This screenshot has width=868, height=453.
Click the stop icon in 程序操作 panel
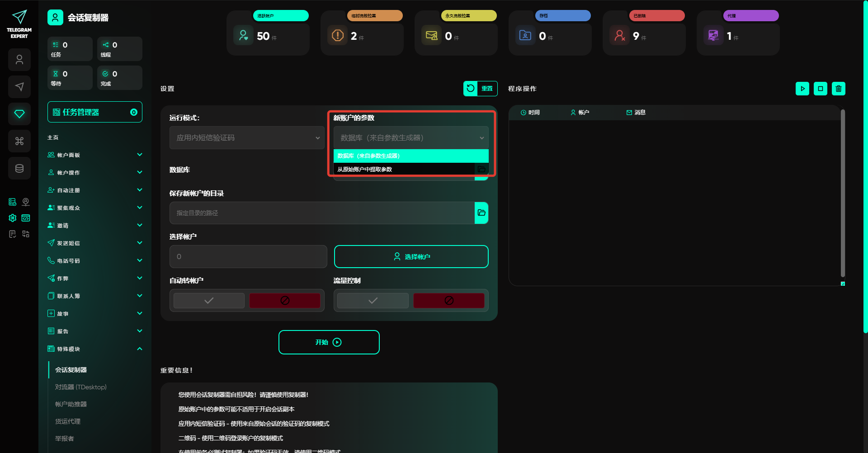tap(820, 89)
